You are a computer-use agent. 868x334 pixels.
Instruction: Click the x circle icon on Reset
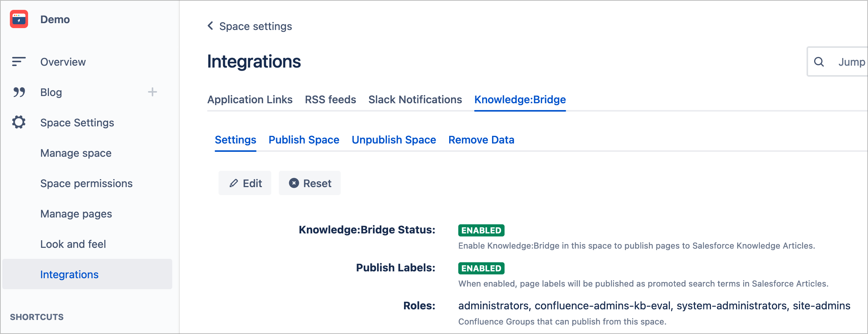294,183
